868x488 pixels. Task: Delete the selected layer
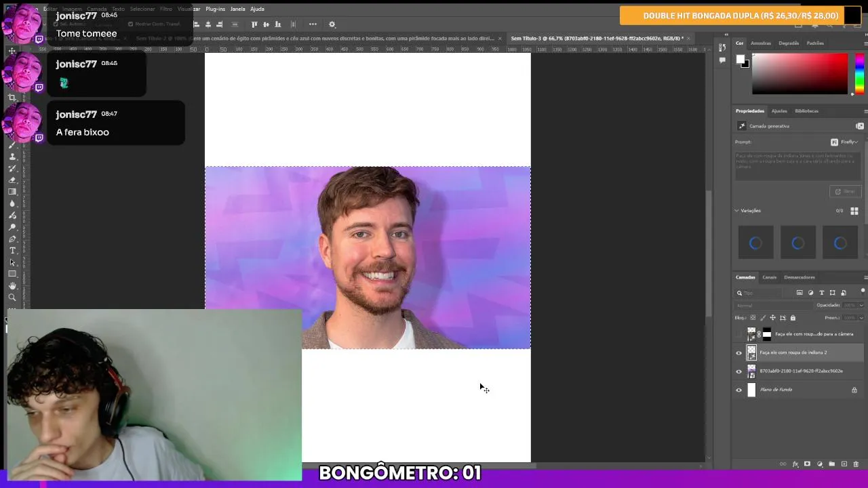tap(856, 464)
